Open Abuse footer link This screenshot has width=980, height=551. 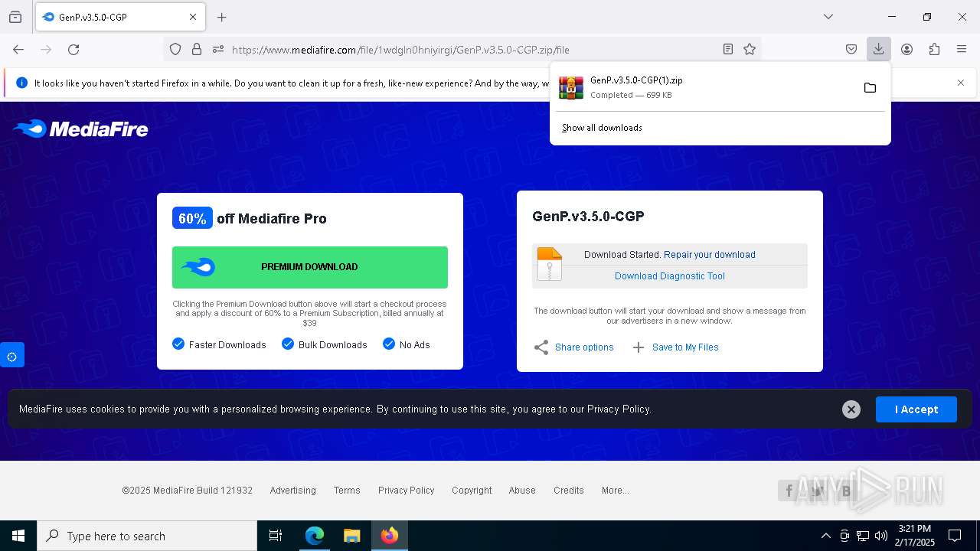pos(522,491)
